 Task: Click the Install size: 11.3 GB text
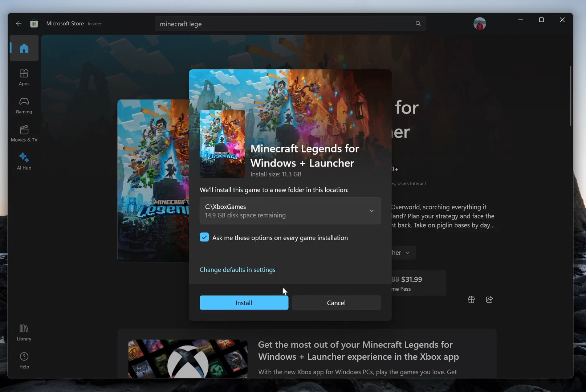276,174
